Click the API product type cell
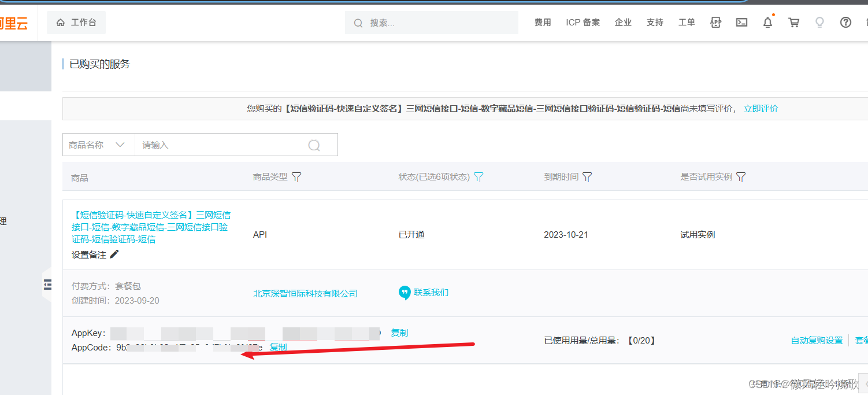The width and height of the screenshot is (868, 395). [260, 235]
